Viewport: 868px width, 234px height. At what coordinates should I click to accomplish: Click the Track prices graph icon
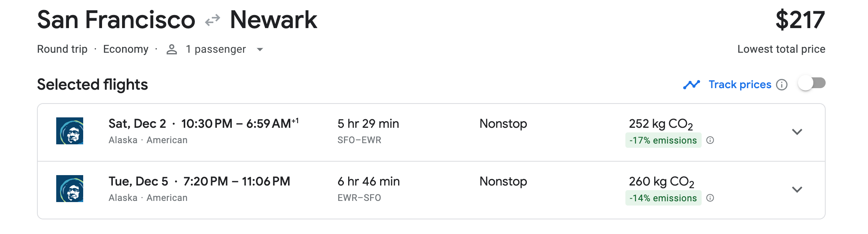pos(692,85)
